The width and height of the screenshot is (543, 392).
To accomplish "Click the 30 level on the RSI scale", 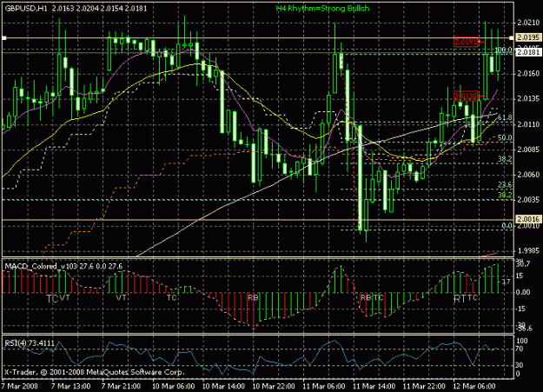I will click(519, 365).
